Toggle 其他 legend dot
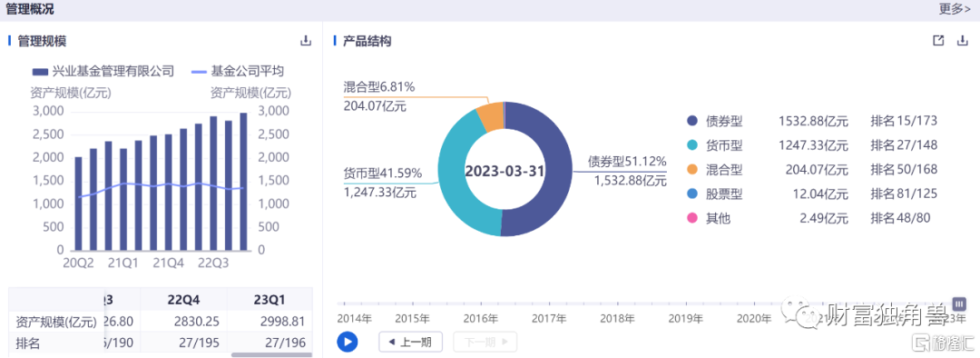Image resolution: width=980 pixels, height=358 pixels. click(x=691, y=218)
